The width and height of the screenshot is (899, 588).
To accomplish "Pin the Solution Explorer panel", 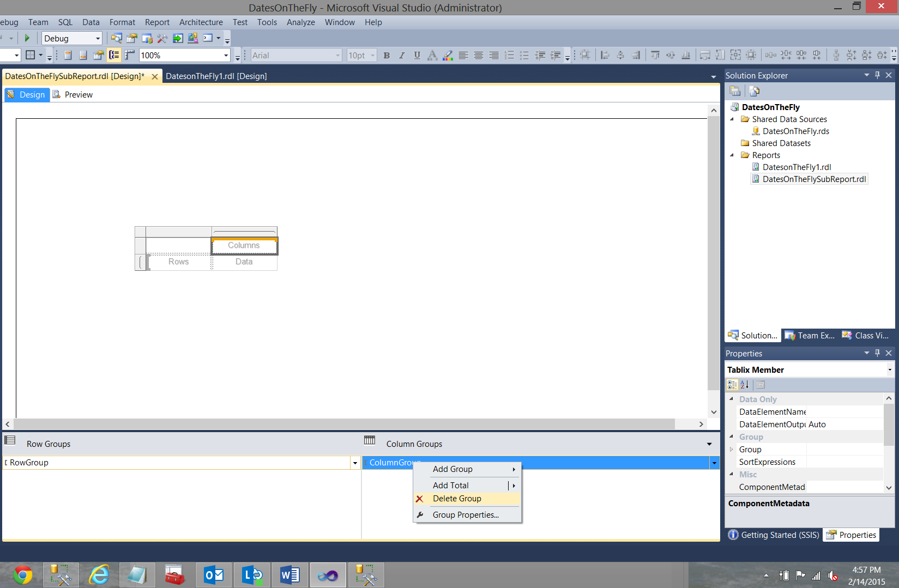I will point(877,75).
